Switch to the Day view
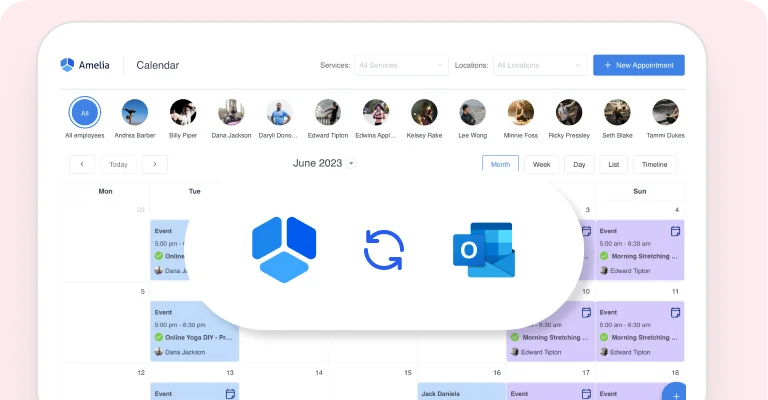 (579, 165)
